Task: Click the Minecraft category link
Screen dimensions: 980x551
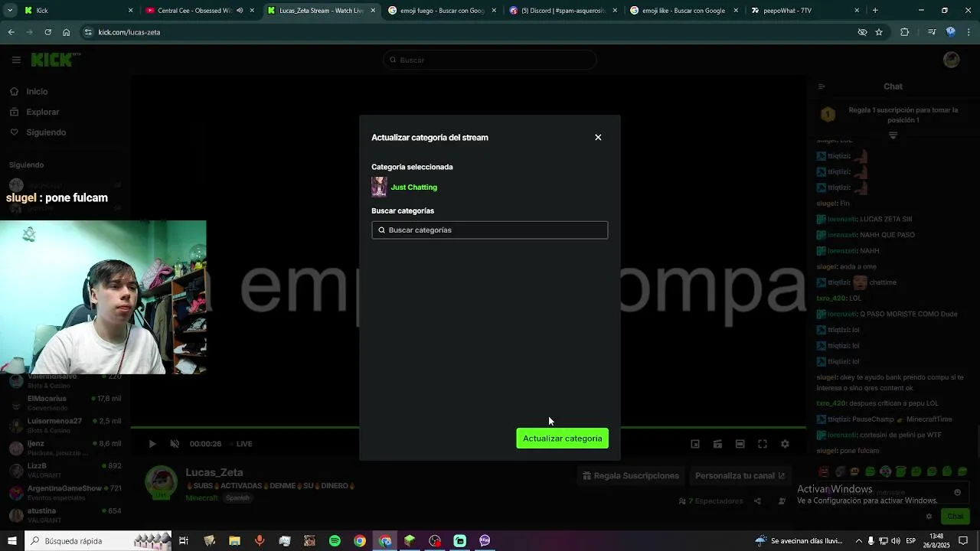Action: [x=201, y=498]
